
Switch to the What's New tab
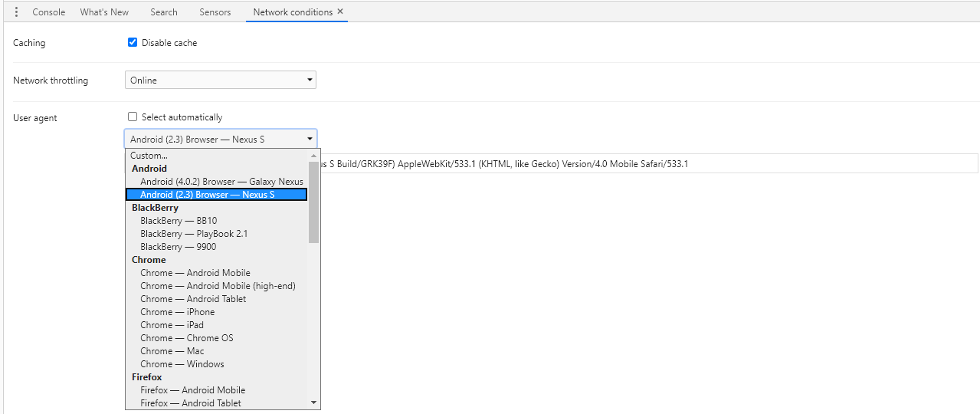104,12
